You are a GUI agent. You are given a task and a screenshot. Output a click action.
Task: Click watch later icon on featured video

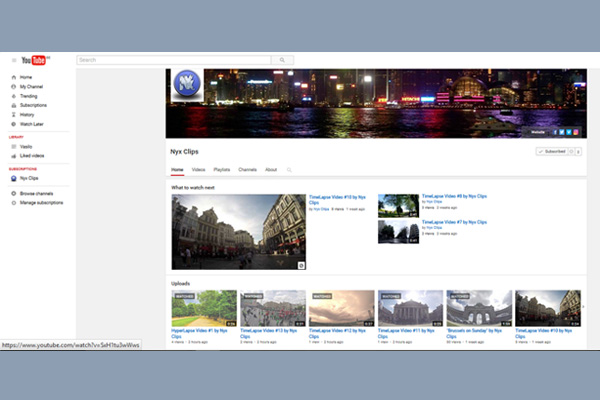point(300,265)
